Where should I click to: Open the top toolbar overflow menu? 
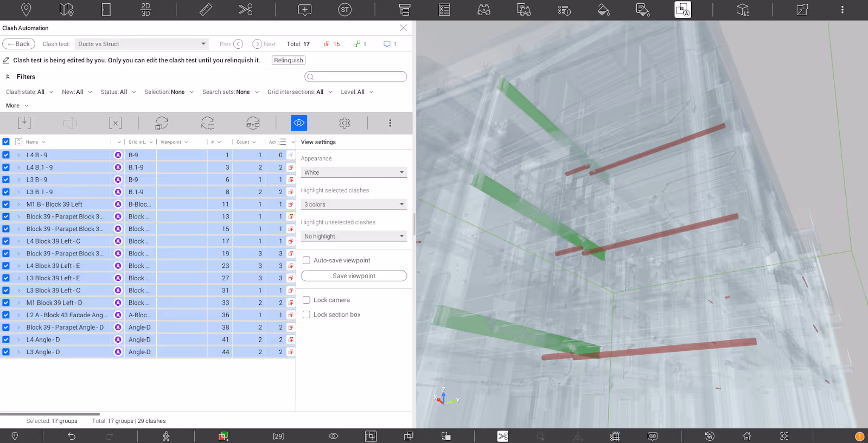(842, 10)
